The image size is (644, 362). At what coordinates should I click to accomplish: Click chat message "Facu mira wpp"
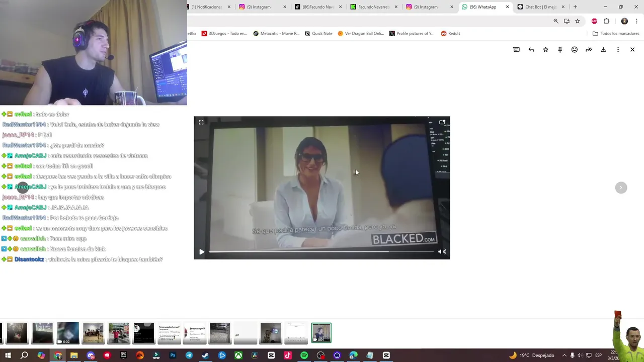click(68, 239)
